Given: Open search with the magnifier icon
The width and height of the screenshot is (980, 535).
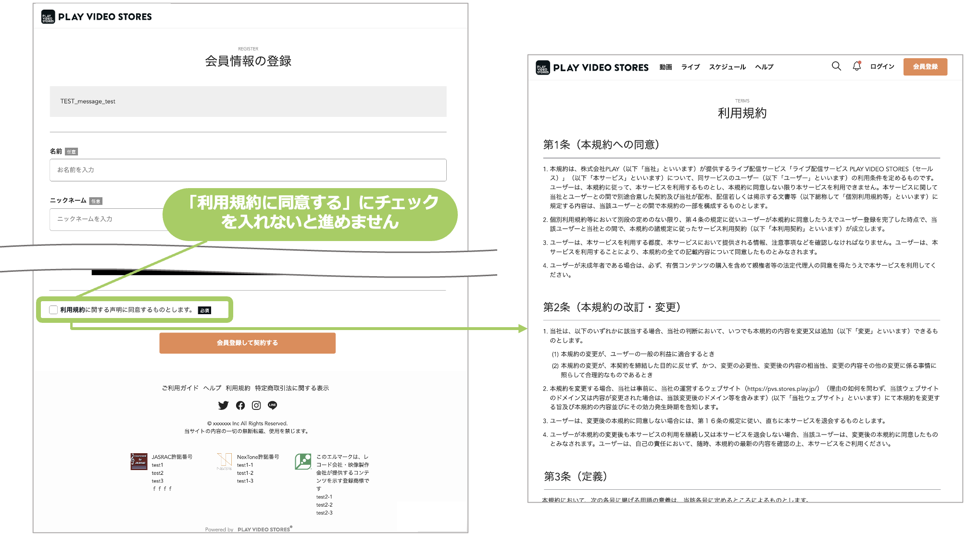Looking at the screenshot, I should point(836,66).
